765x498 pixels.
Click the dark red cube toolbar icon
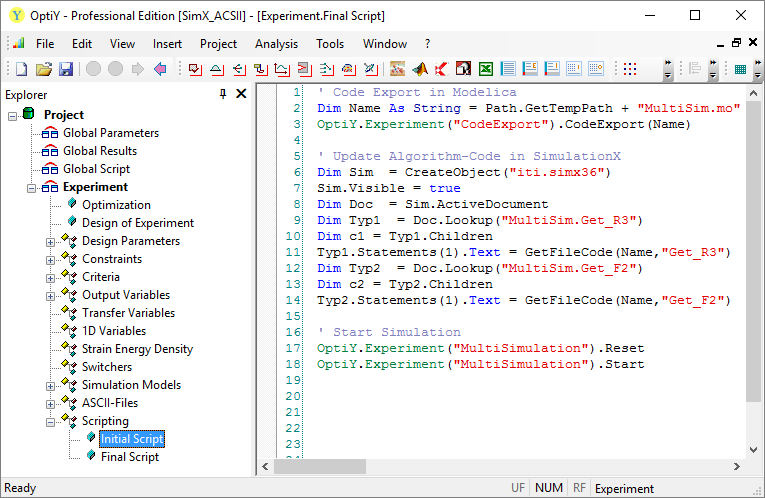point(463,69)
